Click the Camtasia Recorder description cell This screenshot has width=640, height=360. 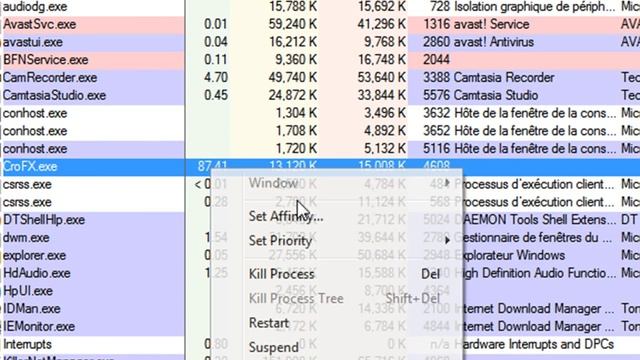tap(504, 78)
